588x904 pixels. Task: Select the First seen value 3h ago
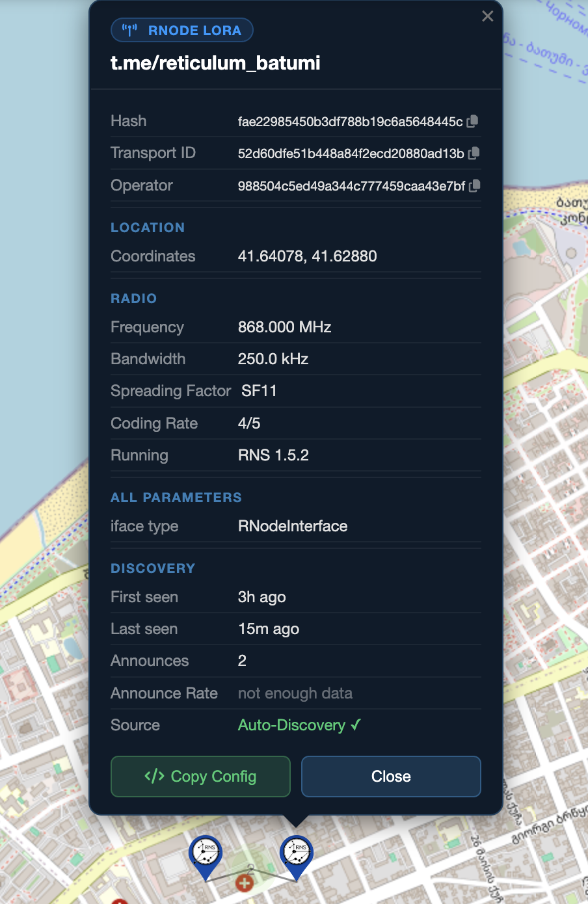262,597
